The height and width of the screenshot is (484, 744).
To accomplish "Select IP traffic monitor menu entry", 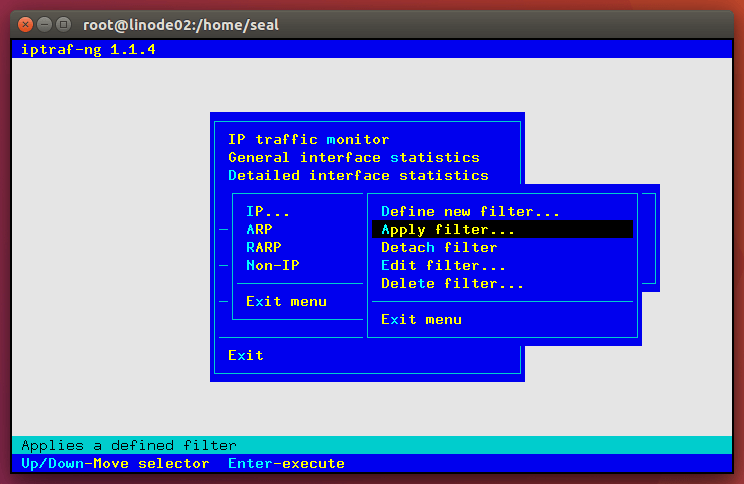I will (308, 139).
